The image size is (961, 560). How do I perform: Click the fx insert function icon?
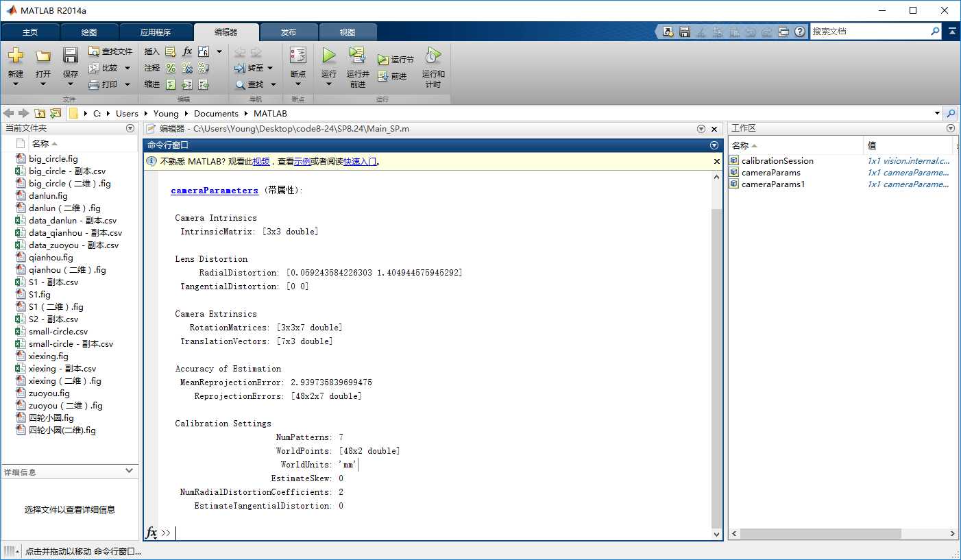coord(187,51)
